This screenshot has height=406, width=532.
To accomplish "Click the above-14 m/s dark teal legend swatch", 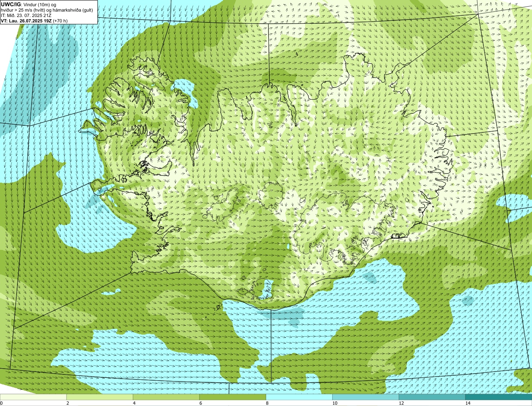I will [499, 397].
